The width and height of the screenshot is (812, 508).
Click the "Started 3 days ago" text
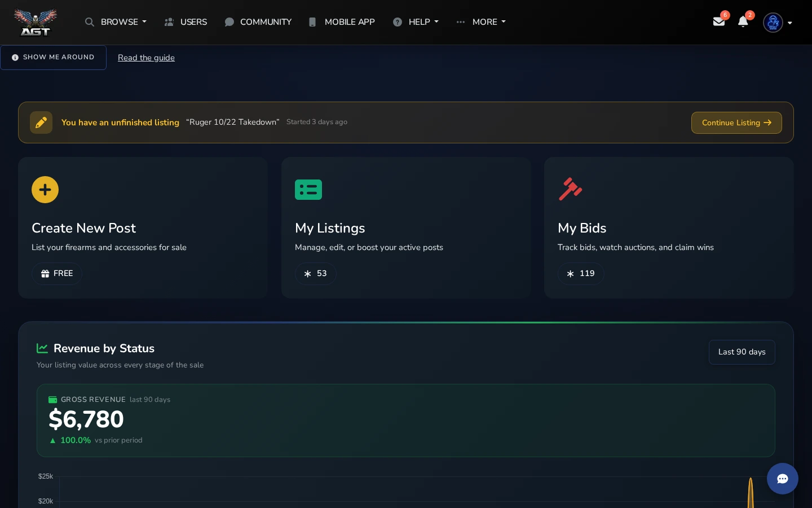(x=317, y=122)
